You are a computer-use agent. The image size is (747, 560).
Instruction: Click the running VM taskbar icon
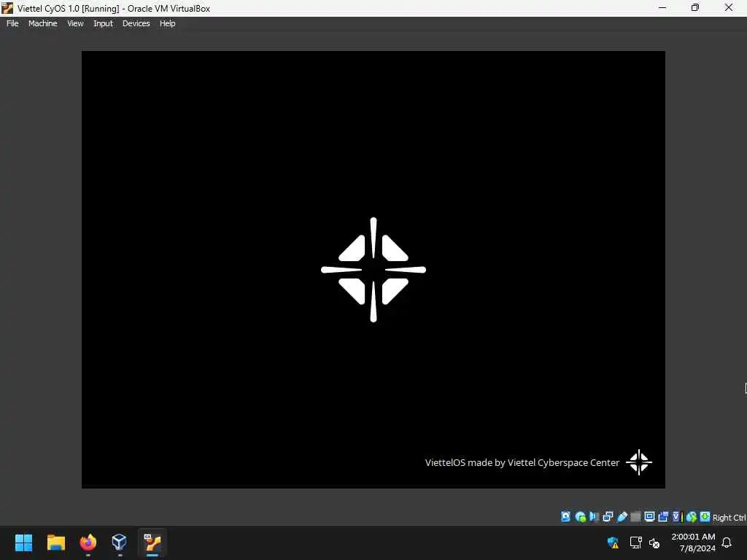(152, 542)
